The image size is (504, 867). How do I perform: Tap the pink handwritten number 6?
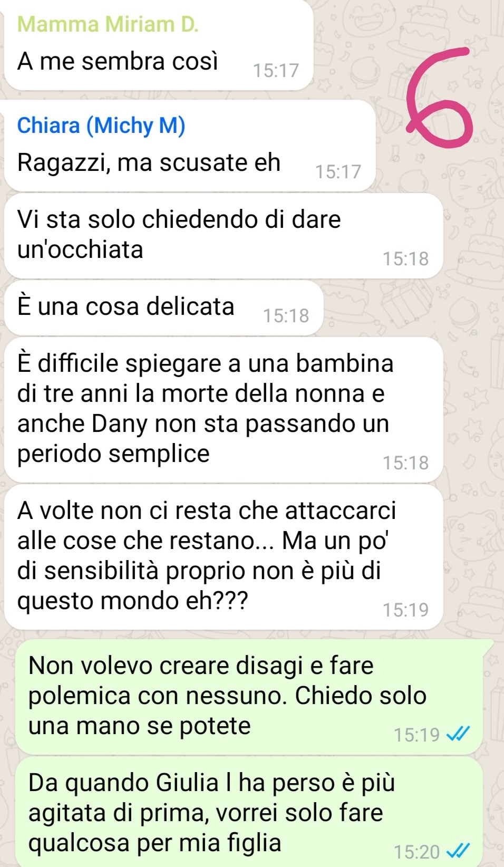point(438,98)
